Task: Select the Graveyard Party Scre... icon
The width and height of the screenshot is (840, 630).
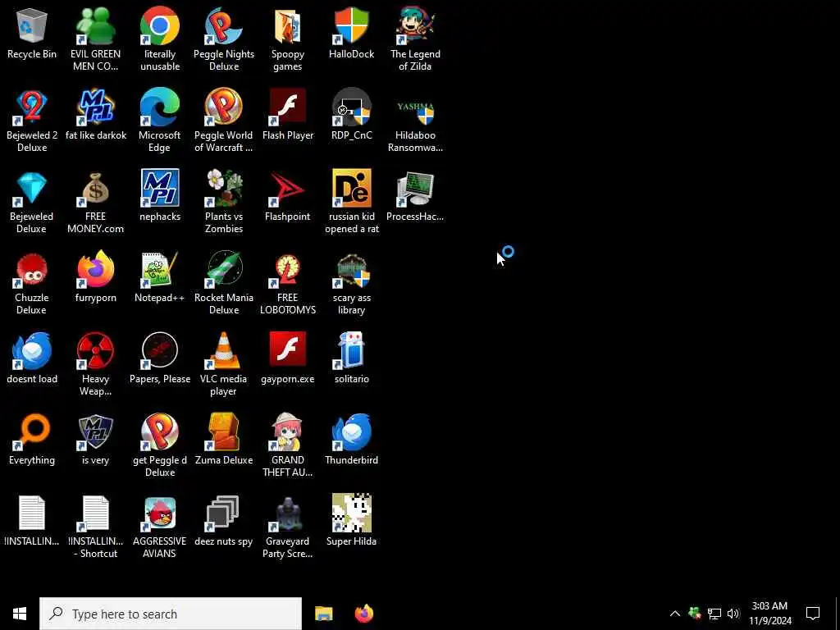Action: tap(288, 514)
